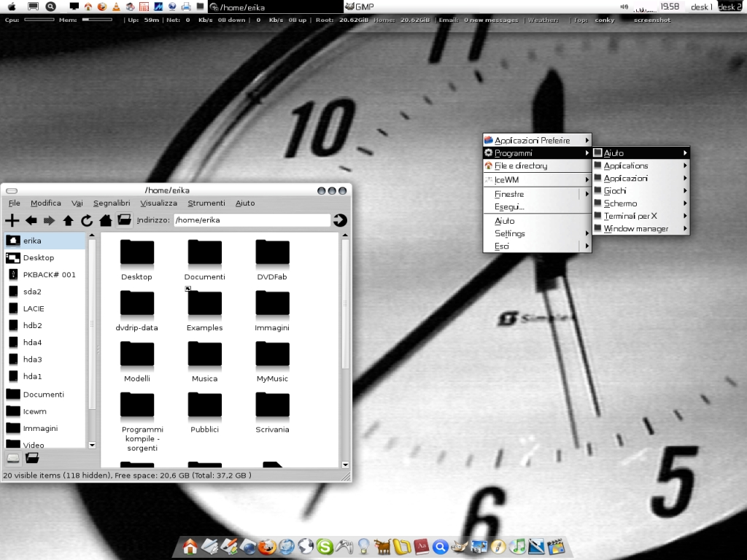Select Applications in the Programmi submenu

(640, 166)
